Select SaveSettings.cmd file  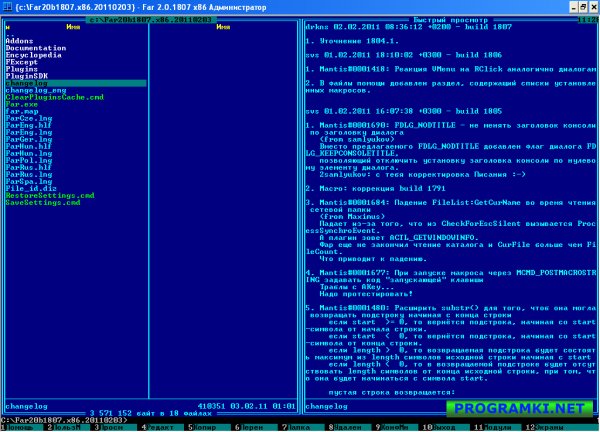click(x=43, y=202)
